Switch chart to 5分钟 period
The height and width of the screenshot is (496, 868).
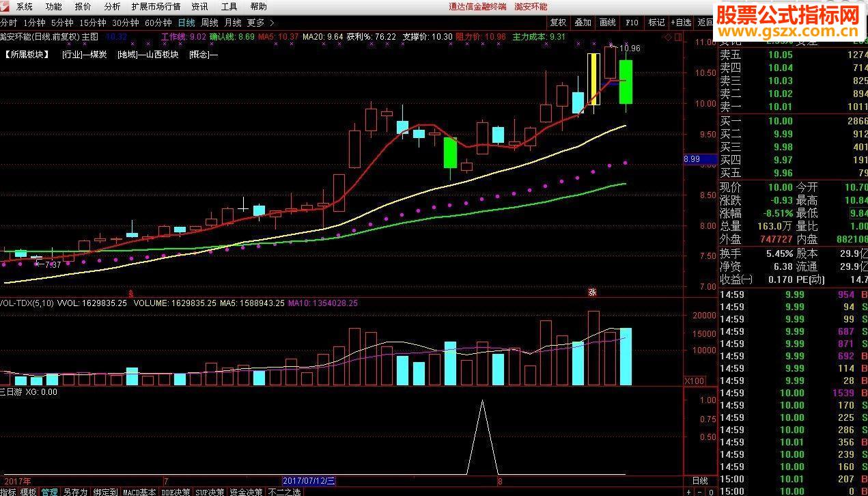(x=62, y=23)
